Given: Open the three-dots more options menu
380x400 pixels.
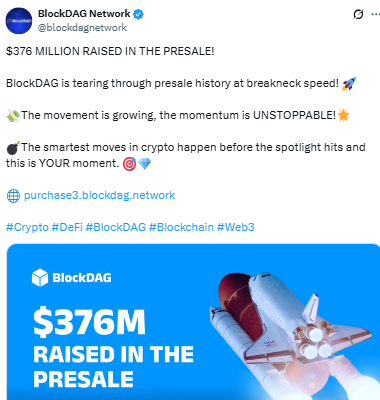Looking at the screenshot, I should pos(376,14).
